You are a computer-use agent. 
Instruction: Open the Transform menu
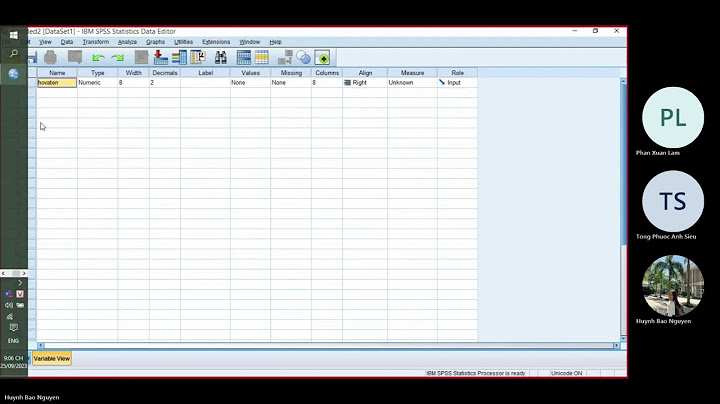pyautogui.click(x=96, y=42)
